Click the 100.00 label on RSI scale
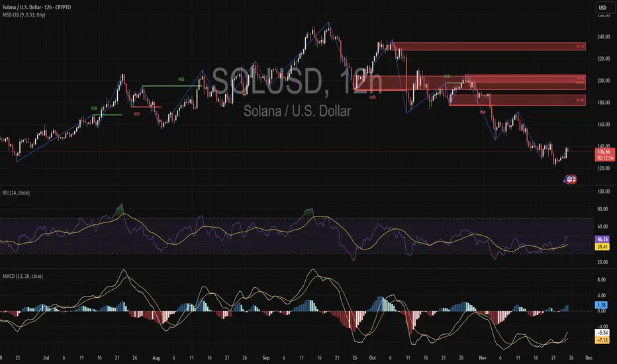Image resolution: width=617 pixels, height=364 pixels. pyautogui.click(x=604, y=192)
